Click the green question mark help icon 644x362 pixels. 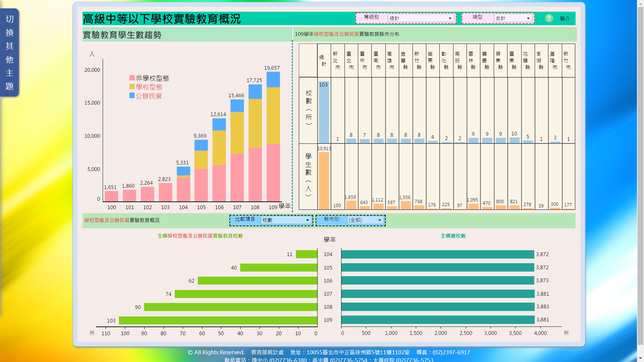point(549,18)
